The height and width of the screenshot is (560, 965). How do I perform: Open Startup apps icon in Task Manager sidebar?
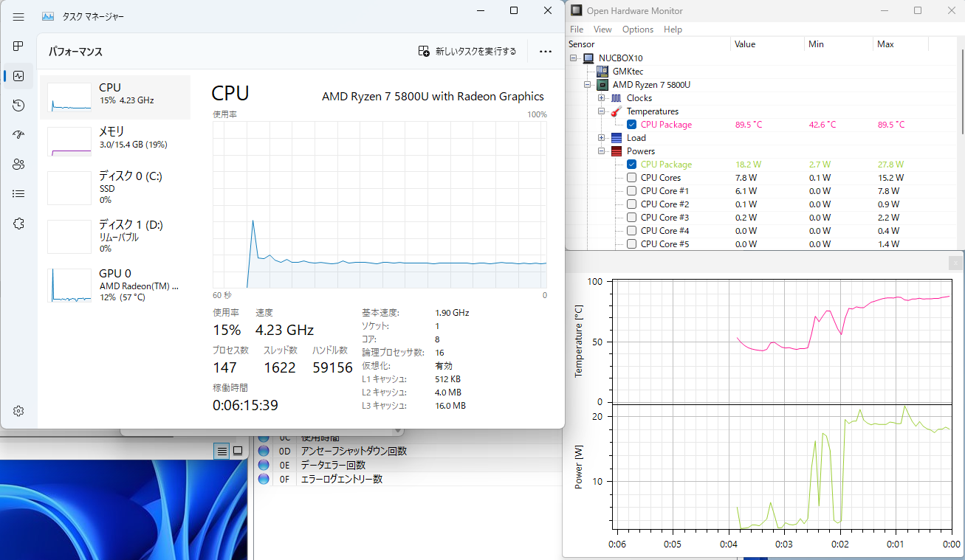pos(18,135)
